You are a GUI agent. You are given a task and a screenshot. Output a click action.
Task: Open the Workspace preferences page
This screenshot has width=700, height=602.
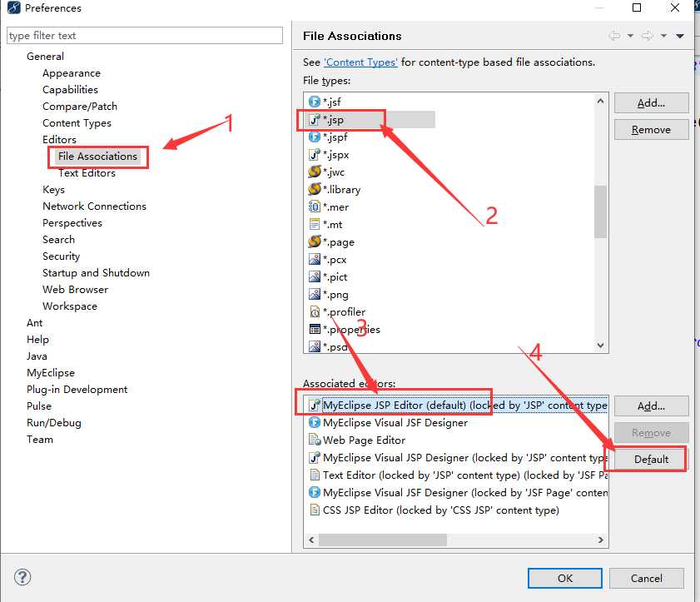(x=70, y=306)
